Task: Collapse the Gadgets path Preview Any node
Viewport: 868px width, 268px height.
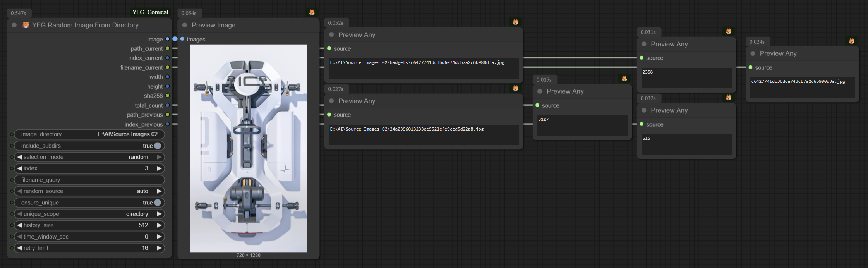Action: tap(331, 35)
